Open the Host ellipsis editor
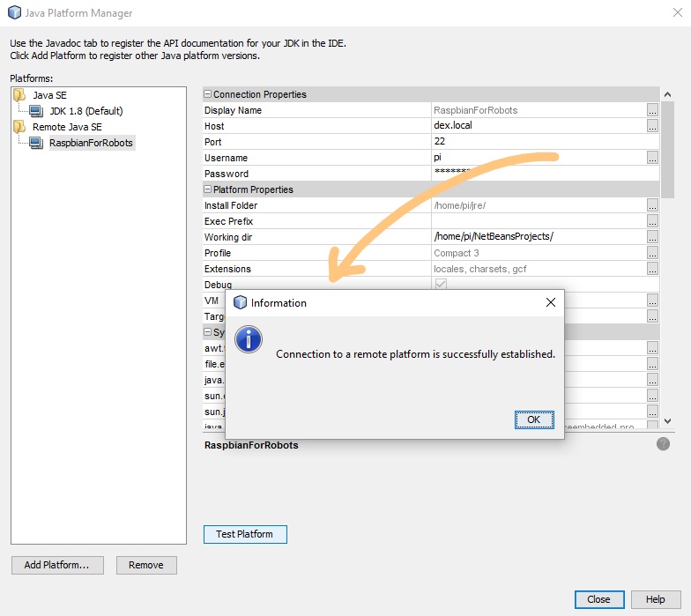 pyautogui.click(x=652, y=126)
